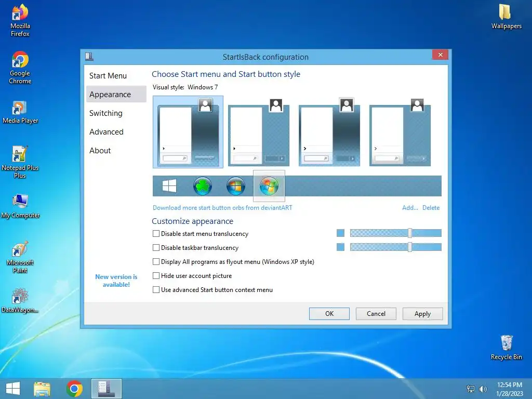Click start menu translucency color square
The height and width of the screenshot is (399, 532).
340,233
